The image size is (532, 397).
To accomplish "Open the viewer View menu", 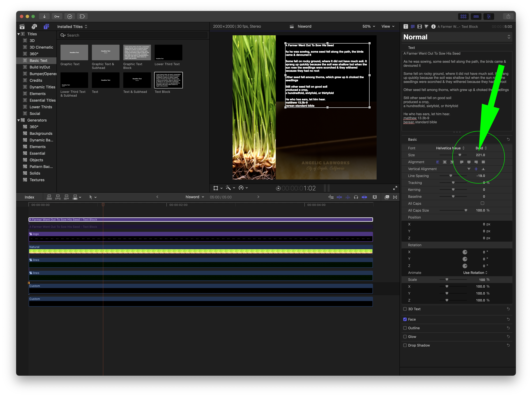I will click(x=387, y=26).
